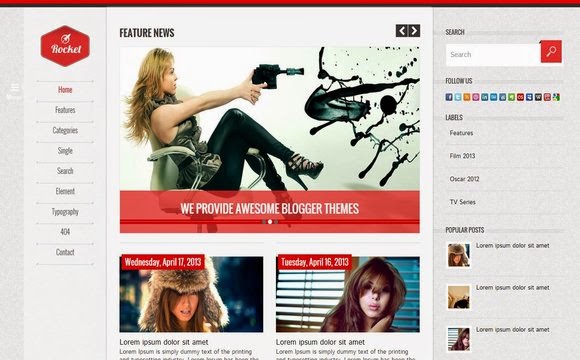
Task: Open post title under fur hat photo
Action: (x=164, y=342)
